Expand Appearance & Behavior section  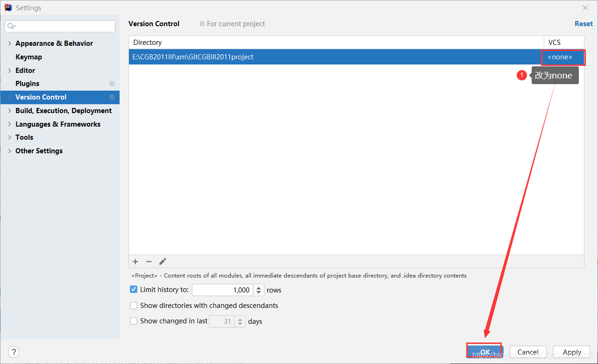[9, 43]
